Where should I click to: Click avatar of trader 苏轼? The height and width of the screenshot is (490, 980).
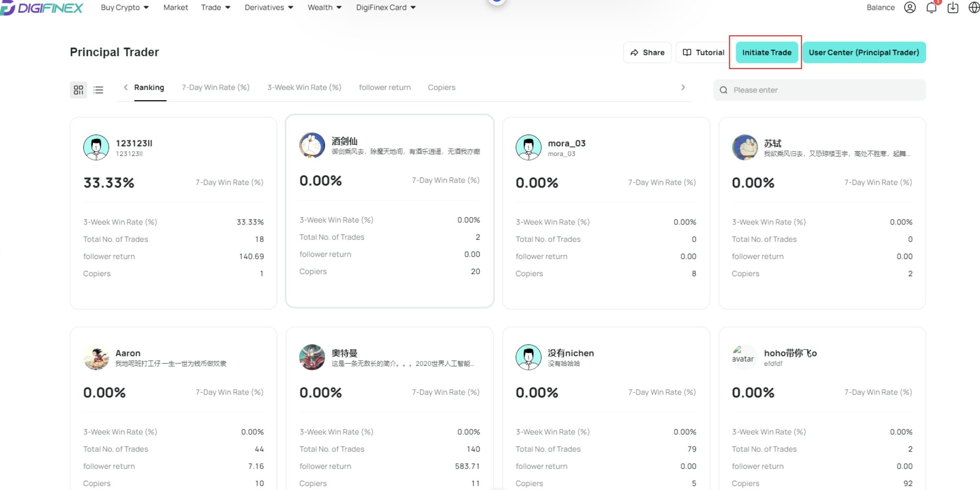click(x=745, y=147)
